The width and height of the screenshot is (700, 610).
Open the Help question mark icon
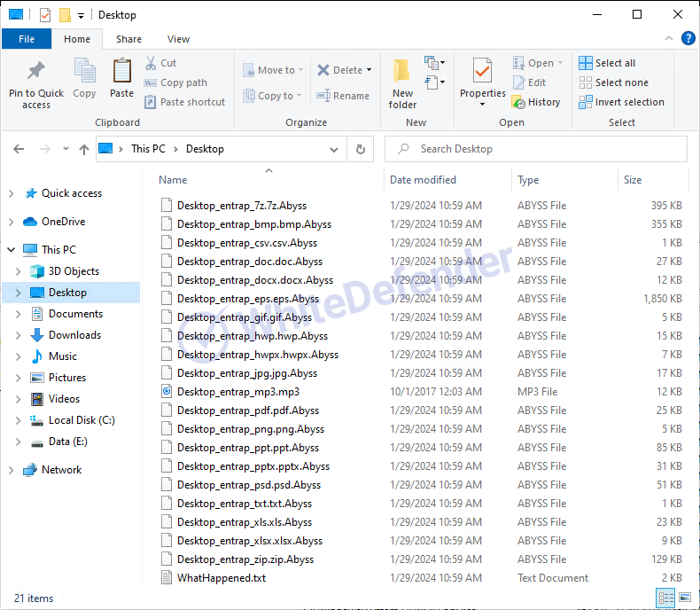pos(688,38)
